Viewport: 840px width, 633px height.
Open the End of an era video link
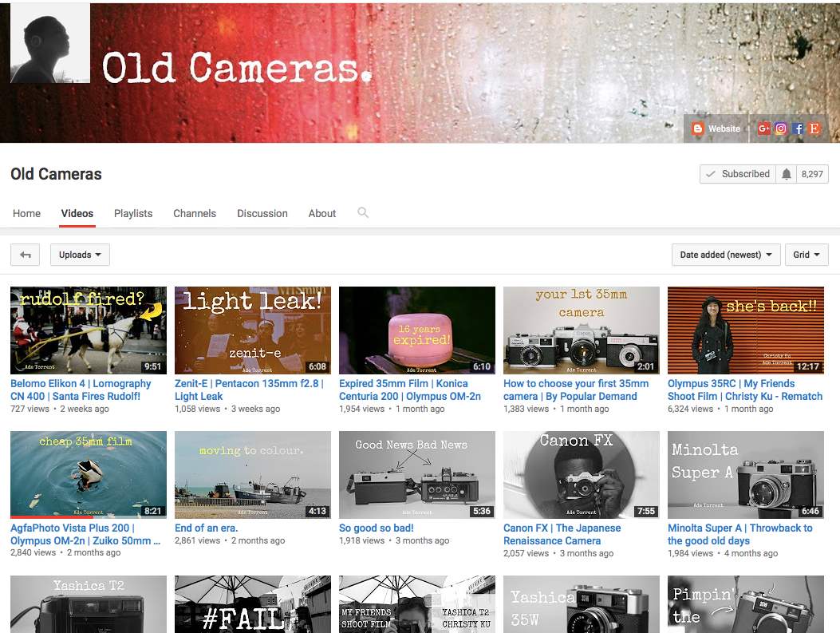[207, 528]
